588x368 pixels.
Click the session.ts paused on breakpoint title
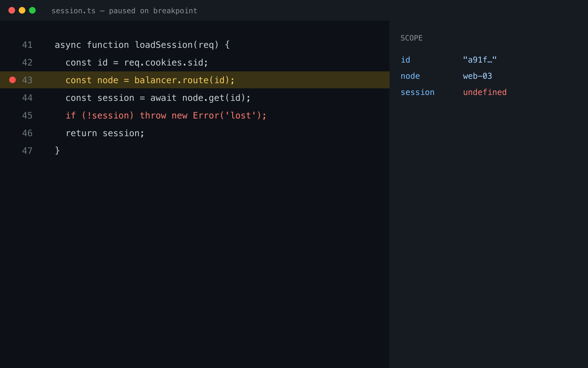[x=124, y=11]
